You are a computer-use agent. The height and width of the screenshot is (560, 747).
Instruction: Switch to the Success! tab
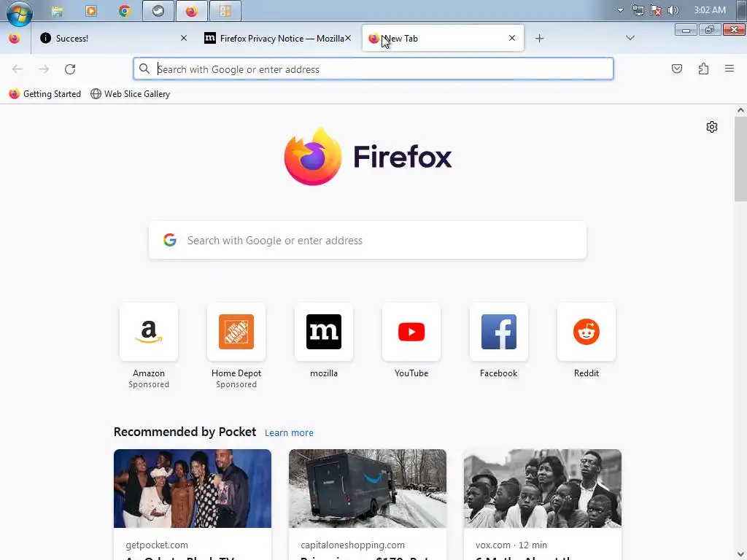click(113, 38)
